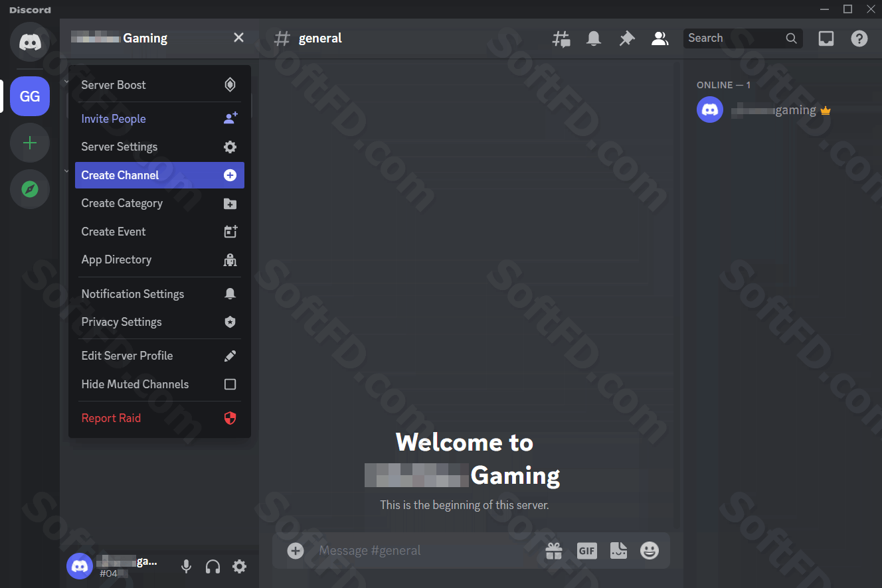Click online member avatar in member list

coord(710,110)
